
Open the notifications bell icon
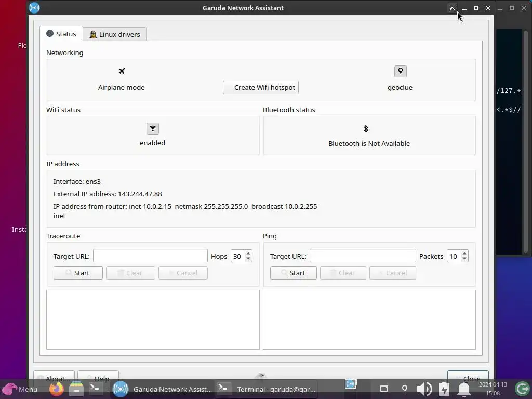[x=464, y=389]
